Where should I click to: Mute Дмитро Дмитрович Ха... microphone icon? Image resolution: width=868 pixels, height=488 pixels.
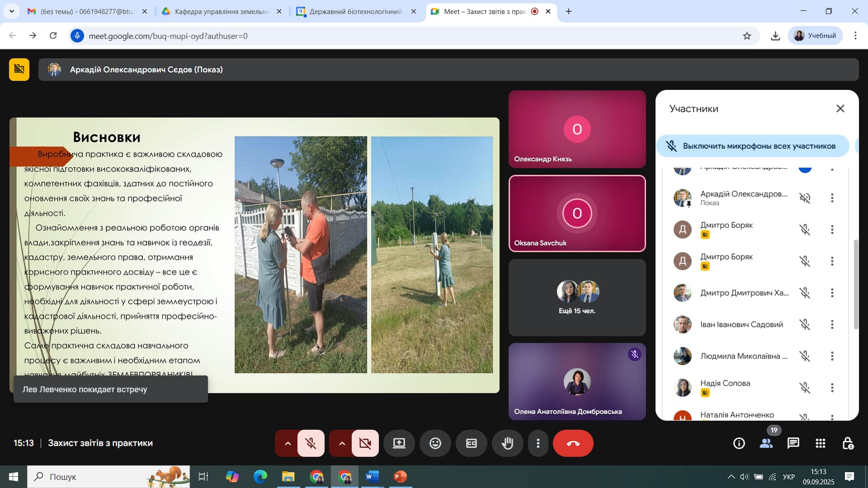805,293
